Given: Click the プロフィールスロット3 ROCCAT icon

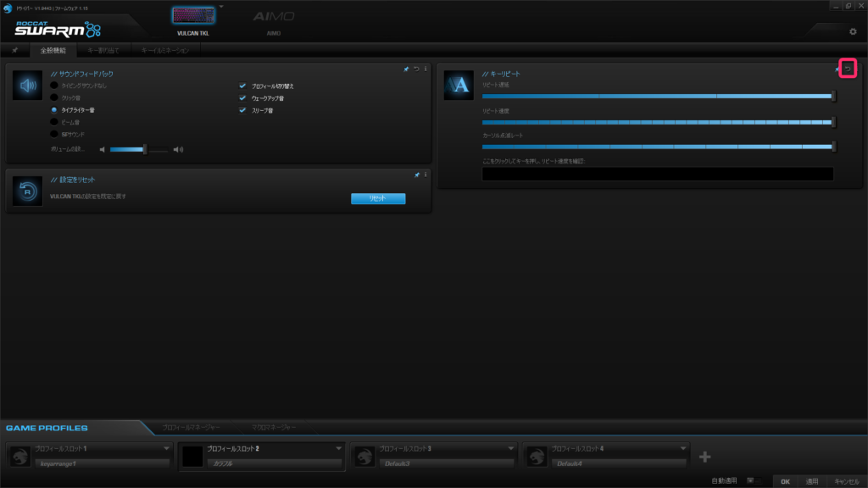Looking at the screenshot, I should click(x=364, y=457).
